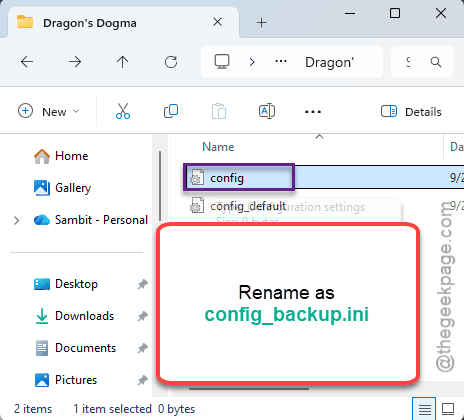This screenshot has height=420, width=464.
Task: Open Desktop quick access folder
Action: coord(66,284)
